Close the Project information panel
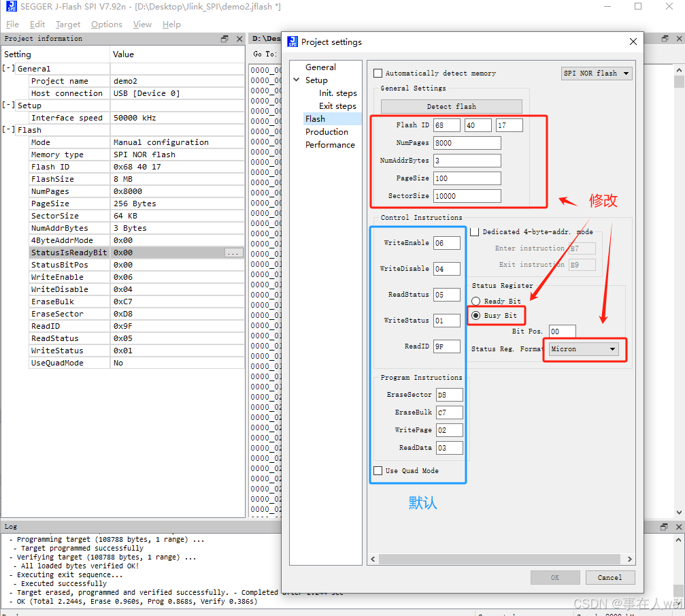 (239, 39)
